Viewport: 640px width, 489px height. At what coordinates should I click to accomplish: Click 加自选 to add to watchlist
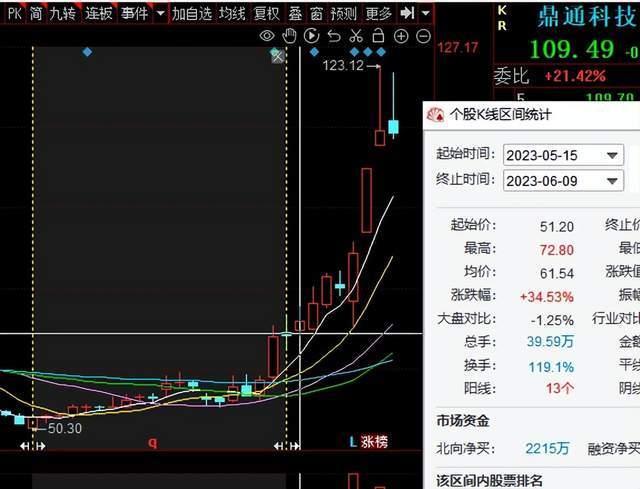[x=192, y=13]
